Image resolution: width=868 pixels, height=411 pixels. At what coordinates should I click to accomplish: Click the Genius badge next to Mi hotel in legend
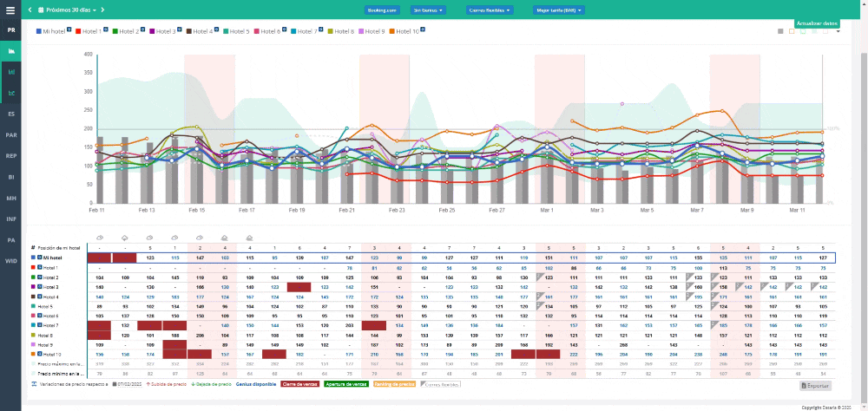tap(69, 29)
